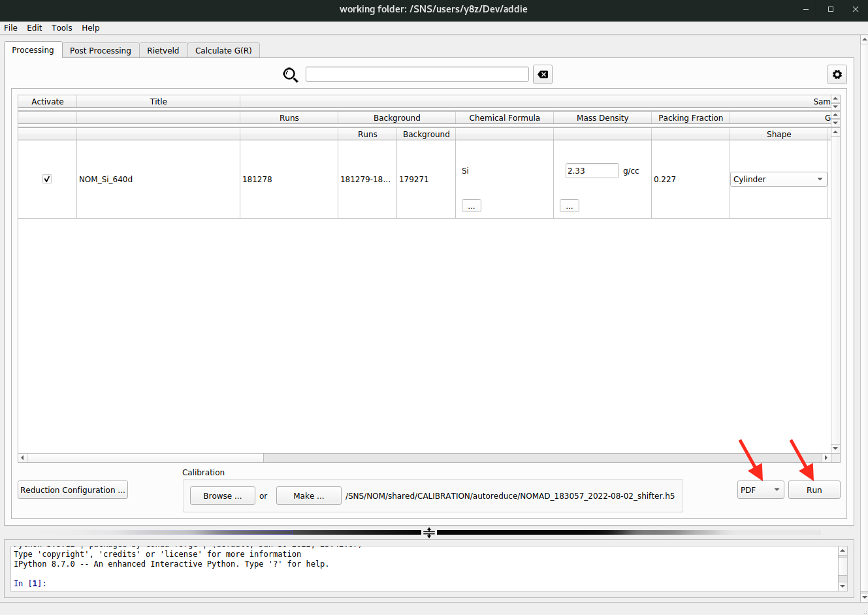Viewport: 868px width, 615px height.
Task: Maximize the application window
Action: click(x=830, y=9)
